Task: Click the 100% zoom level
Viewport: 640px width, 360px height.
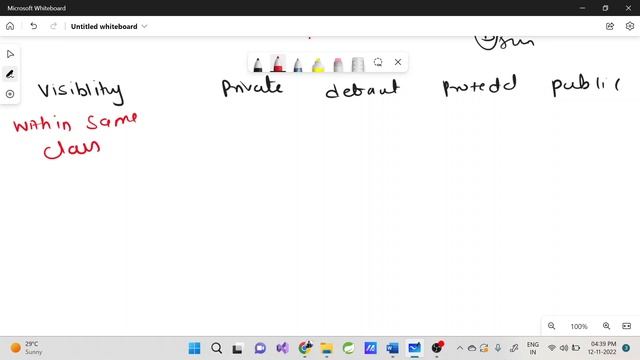Action: (579, 327)
